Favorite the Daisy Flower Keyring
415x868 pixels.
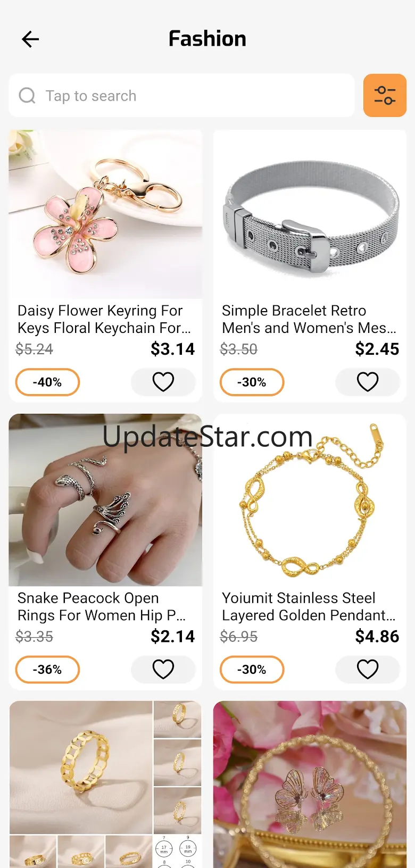pos(163,382)
